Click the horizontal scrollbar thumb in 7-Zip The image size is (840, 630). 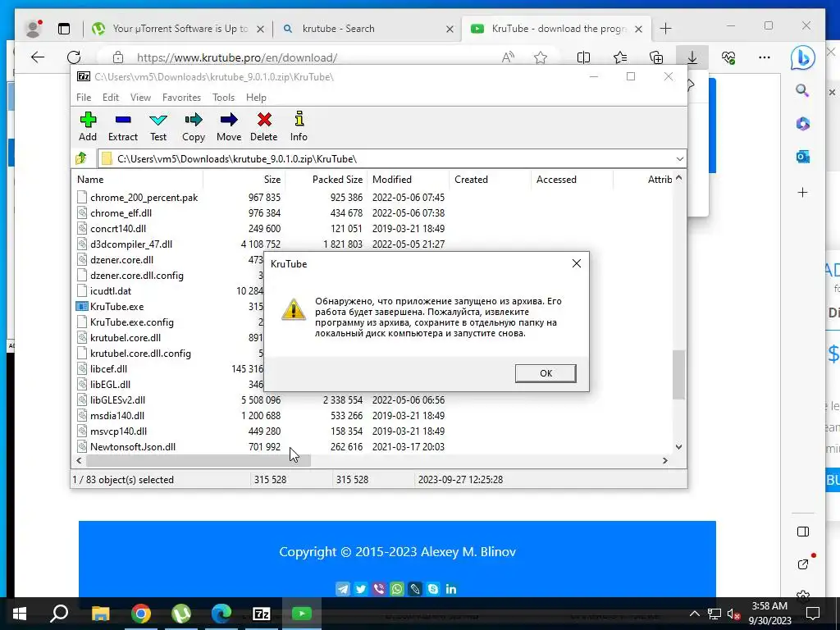tap(199, 460)
